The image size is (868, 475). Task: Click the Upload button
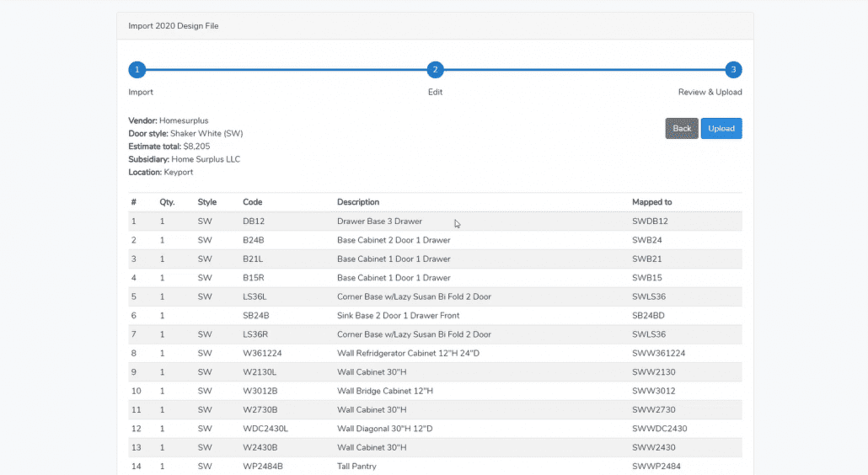721,128
